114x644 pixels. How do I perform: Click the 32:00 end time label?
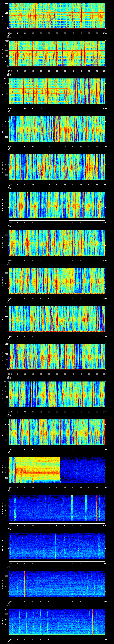(x=105, y=601)
